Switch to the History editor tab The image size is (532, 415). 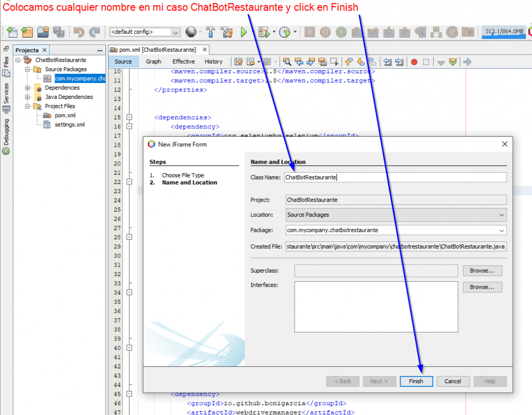coord(213,61)
